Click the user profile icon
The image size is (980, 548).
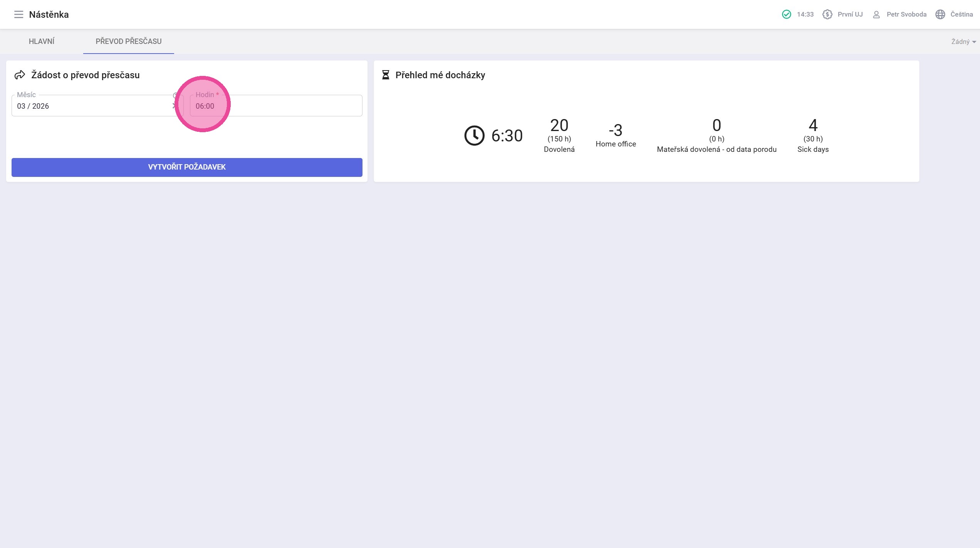[876, 15]
